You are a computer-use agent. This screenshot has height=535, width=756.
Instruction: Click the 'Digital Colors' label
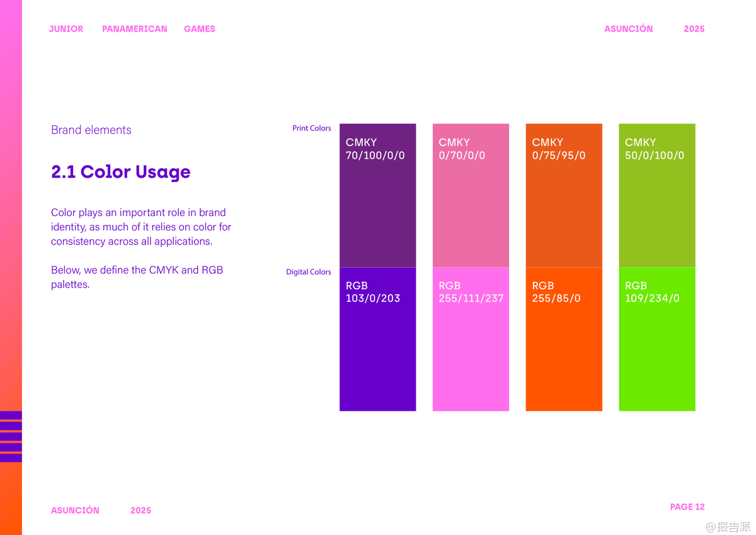(x=308, y=272)
